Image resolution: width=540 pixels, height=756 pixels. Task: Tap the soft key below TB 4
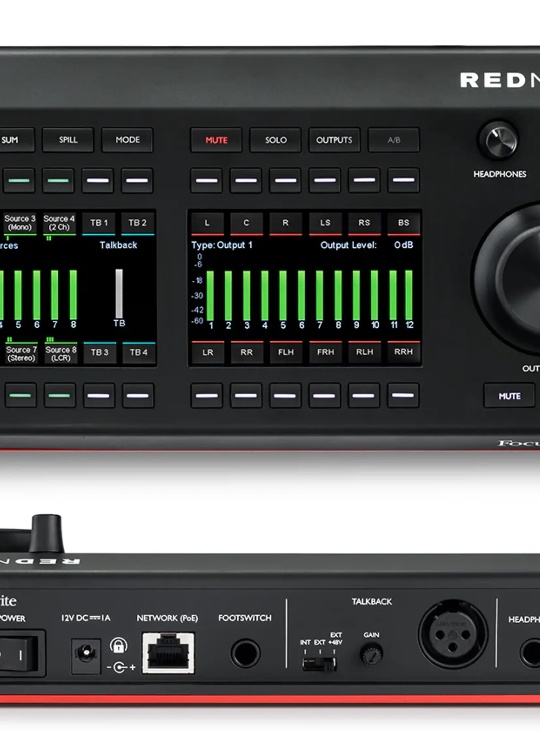point(138,395)
